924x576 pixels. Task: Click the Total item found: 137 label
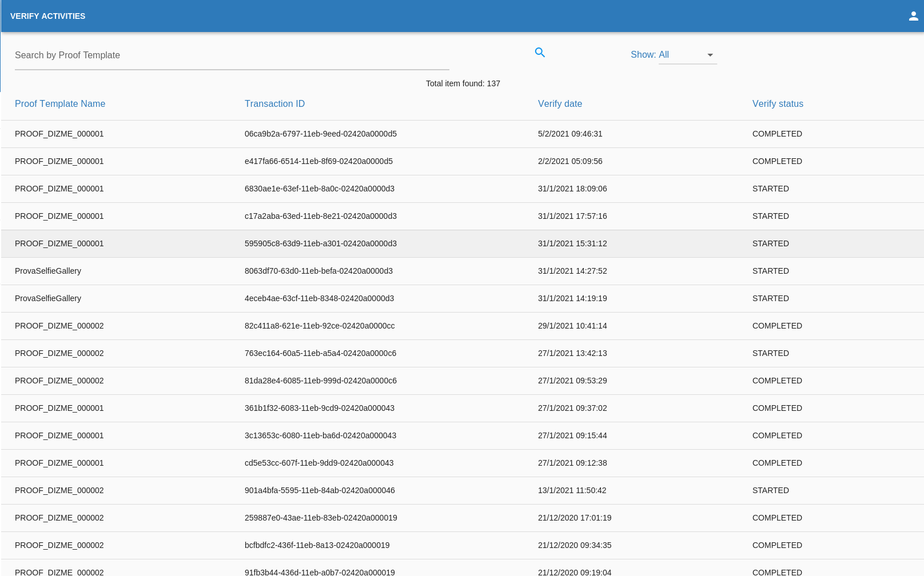click(463, 83)
